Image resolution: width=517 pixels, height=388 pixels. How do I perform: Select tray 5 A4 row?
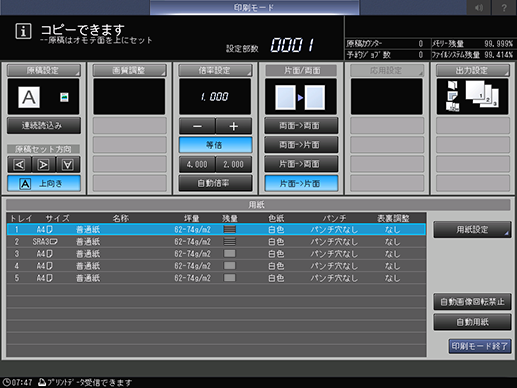[x=216, y=278]
